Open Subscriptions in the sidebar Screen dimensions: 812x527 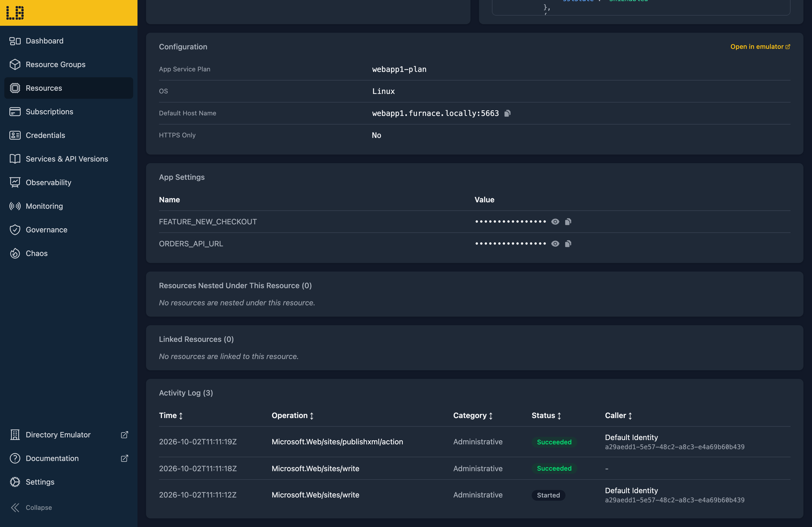pos(68,111)
